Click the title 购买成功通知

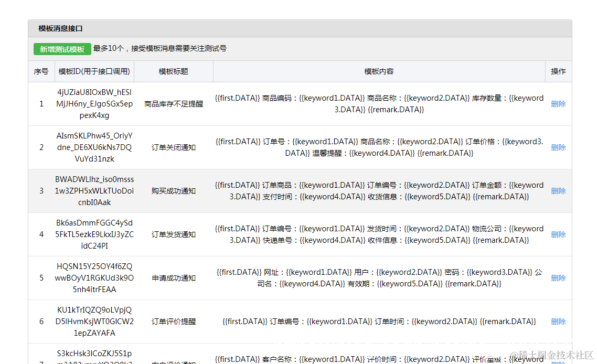(x=173, y=191)
